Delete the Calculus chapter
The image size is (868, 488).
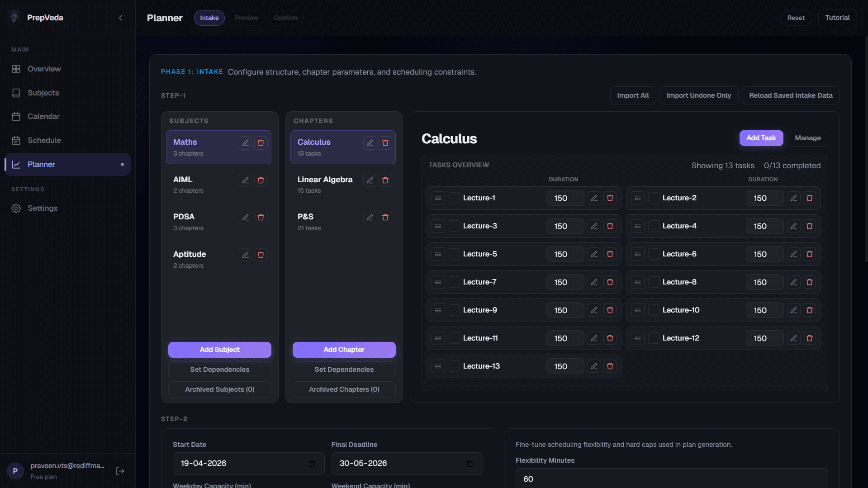pos(385,143)
